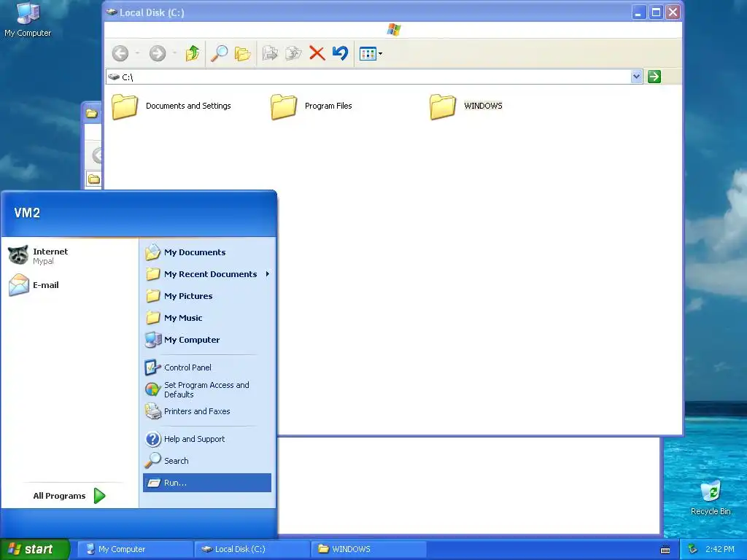Open Set Program Access and Defaults
This screenshot has width=747, height=560.
coord(207,389)
